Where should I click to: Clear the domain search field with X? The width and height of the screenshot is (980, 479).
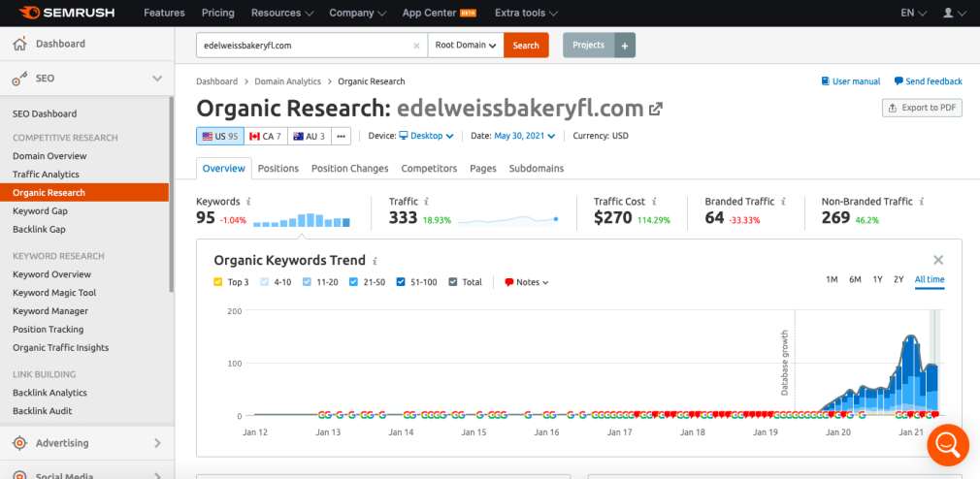(416, 46)
